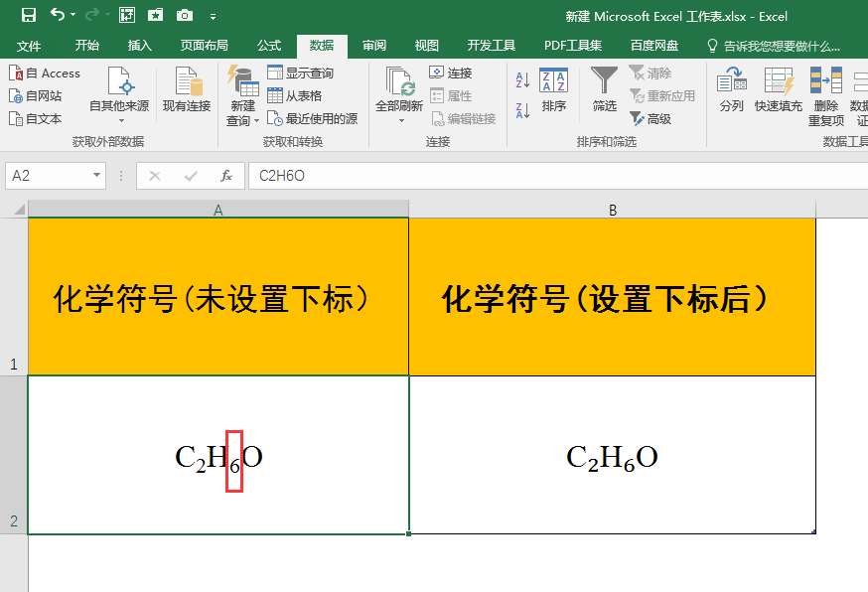Click cell 化学符号(未设置下标)

[x=218, y=297]
